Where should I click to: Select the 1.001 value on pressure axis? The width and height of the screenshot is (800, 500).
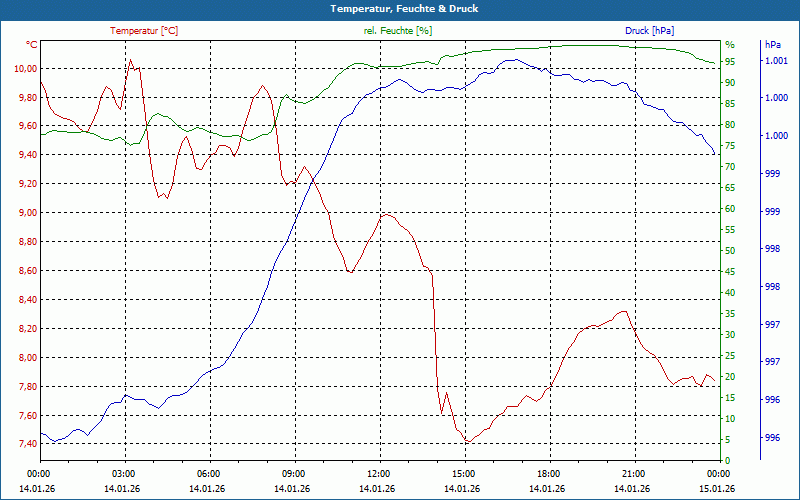pos(776,61)
